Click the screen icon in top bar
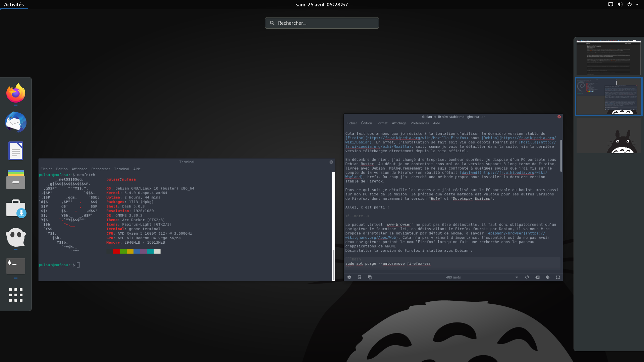 click(611, 4)
